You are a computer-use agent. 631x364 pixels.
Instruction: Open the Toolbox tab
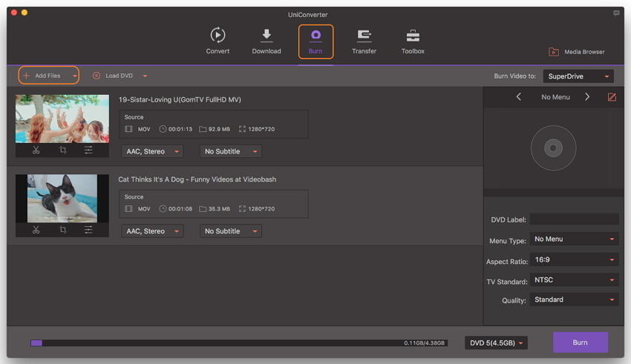413,41
